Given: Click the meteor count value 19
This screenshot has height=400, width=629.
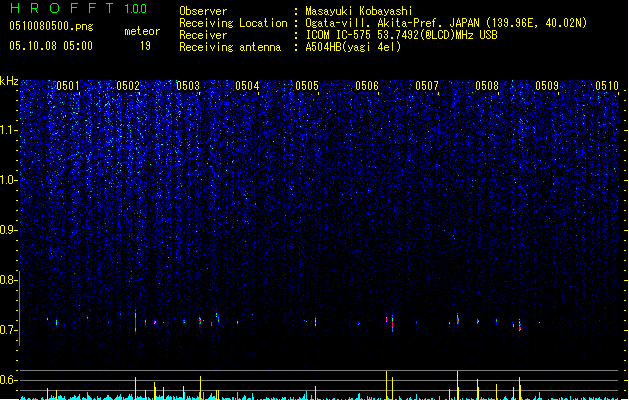Looking at the screenshot, I should click(x=145, y=46).
